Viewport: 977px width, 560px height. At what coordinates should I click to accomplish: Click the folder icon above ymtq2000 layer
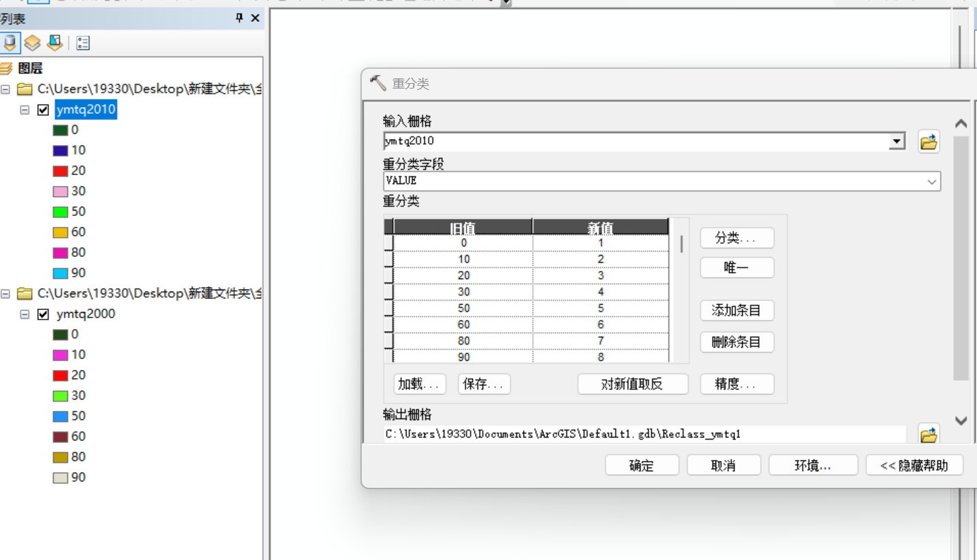25,293
